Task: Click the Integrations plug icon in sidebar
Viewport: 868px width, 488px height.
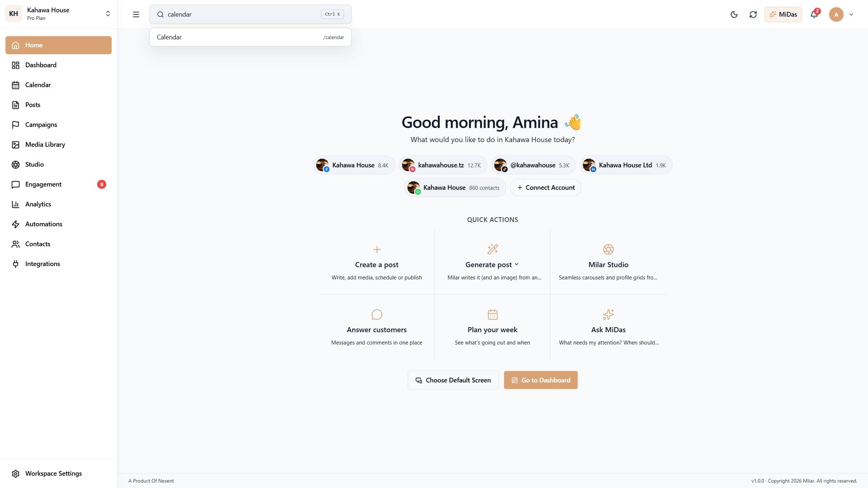Action: click(16, 264)
